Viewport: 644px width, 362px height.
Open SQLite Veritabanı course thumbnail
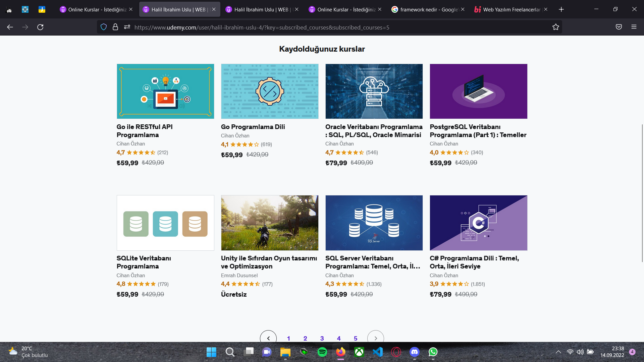[165, 223]
